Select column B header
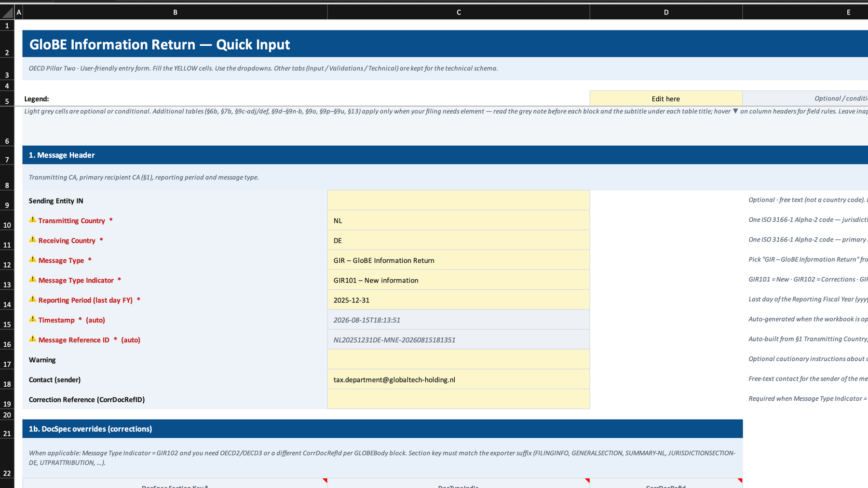This screenshot has width=868, height=488. (175, 12)
